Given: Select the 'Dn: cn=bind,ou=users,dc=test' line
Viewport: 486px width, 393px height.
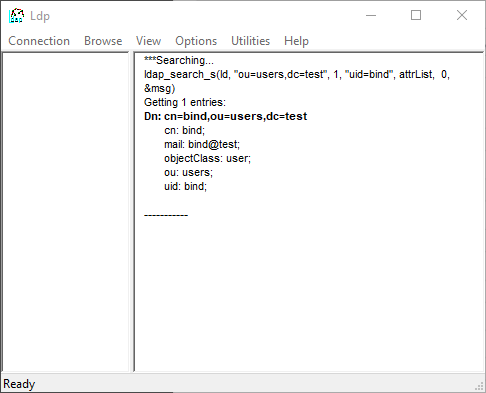Looking at the screenshot, I should [x=225, y=116].
